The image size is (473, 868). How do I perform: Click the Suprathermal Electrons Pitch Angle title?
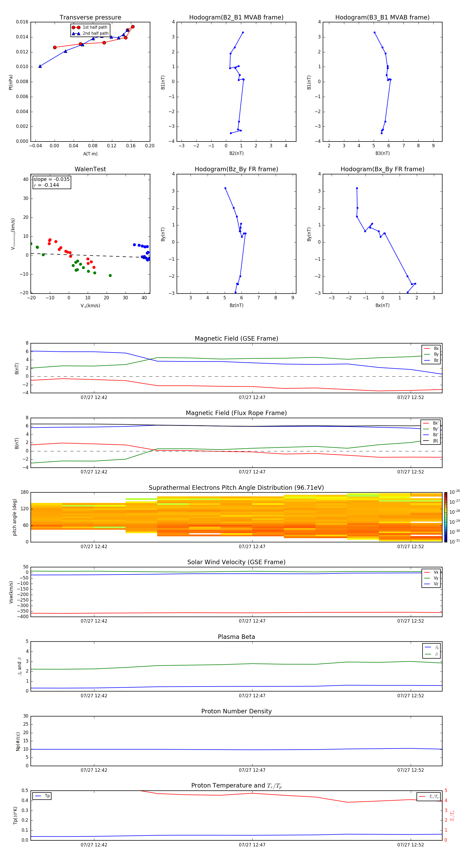tap(236, 488)
